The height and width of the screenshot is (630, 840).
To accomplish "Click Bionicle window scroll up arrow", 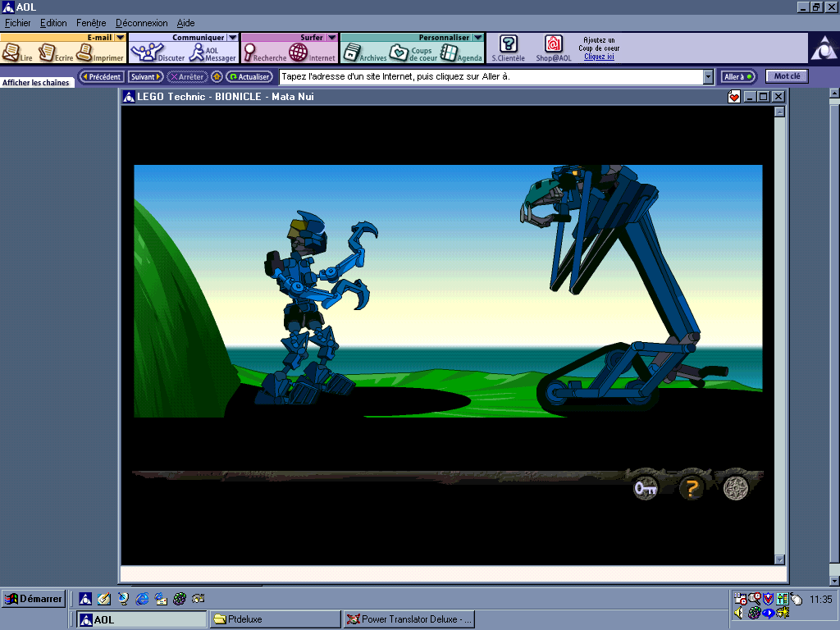I will 780,112.
